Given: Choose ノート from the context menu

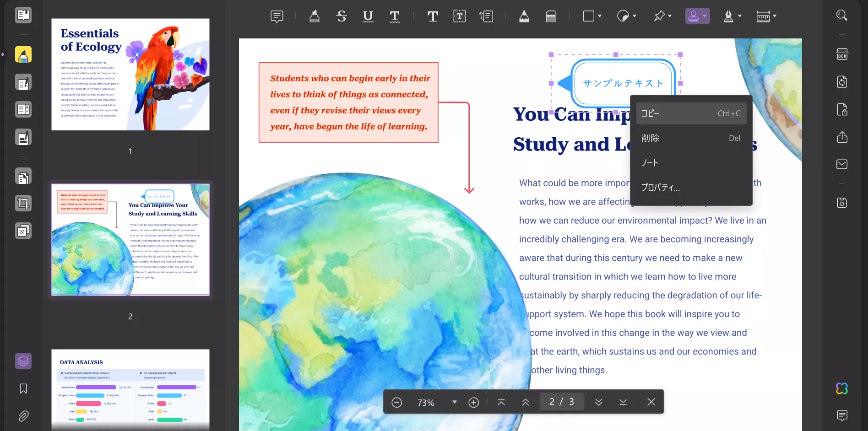Looking at the screenshot, I should pos(691,163).
